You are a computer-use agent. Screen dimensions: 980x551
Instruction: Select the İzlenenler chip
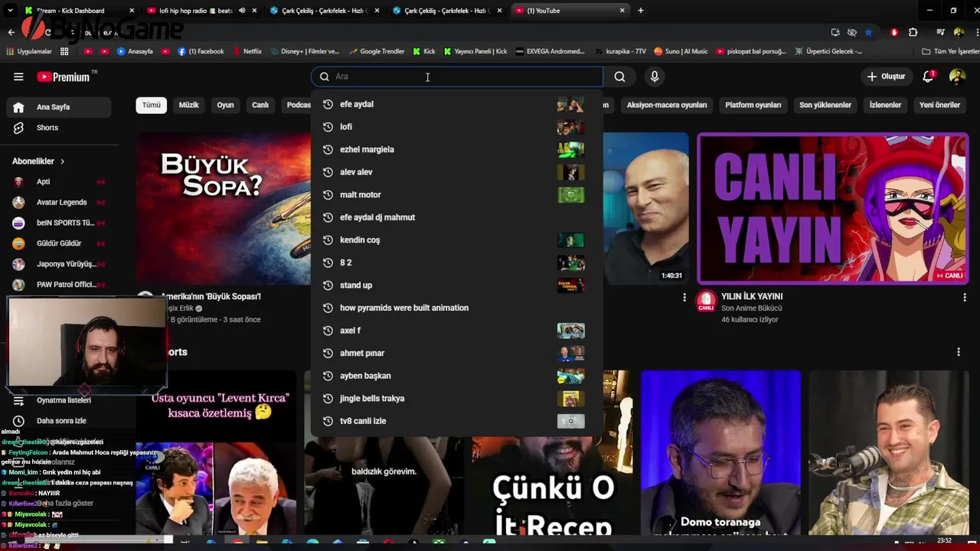tap(885, 105)
